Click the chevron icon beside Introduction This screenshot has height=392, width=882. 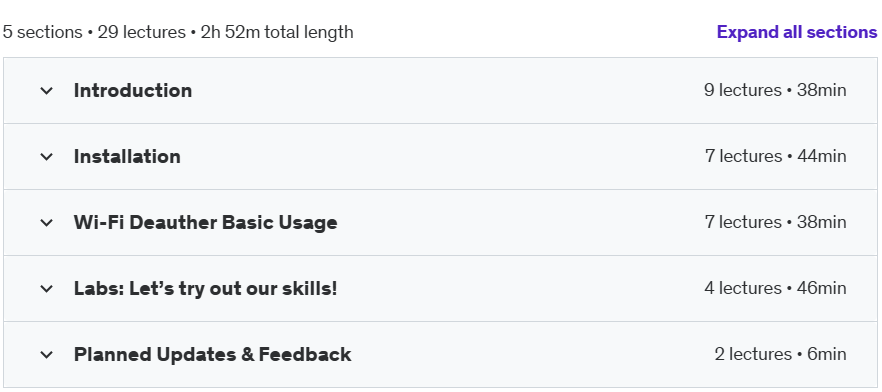click(47, 91)
